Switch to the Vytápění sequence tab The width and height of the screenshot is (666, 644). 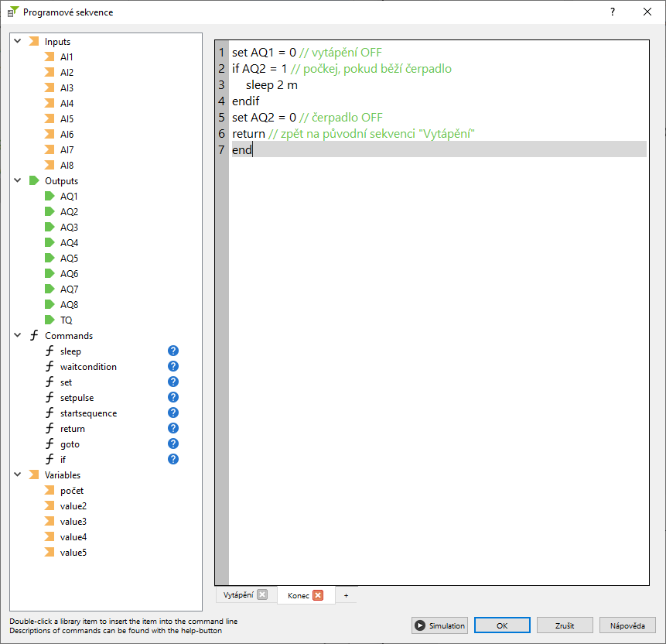238,595
